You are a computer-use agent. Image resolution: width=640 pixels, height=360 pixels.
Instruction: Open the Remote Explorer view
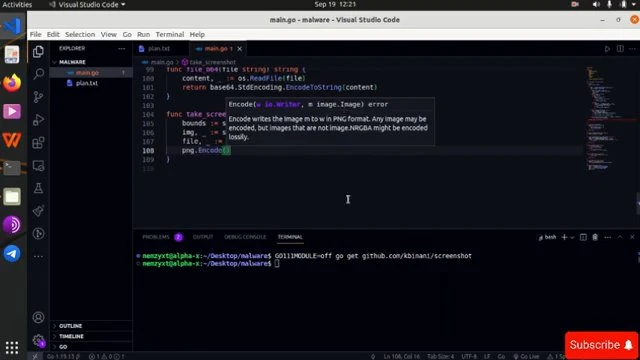(38, 165)
